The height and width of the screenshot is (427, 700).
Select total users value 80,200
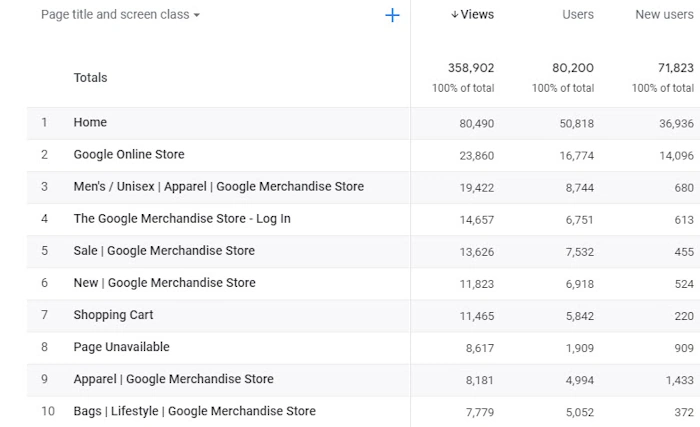(x=573, y=68)
